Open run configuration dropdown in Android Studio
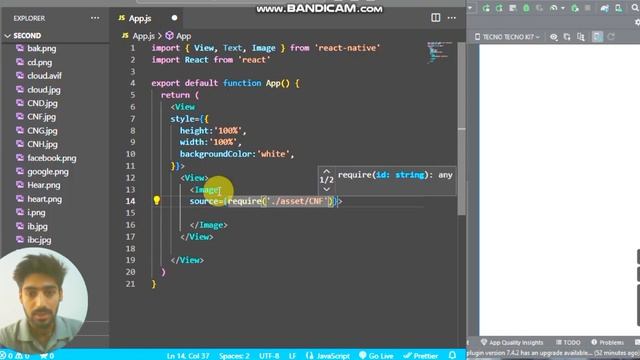This screenshot has height=360, width=640. click(470, 8)
